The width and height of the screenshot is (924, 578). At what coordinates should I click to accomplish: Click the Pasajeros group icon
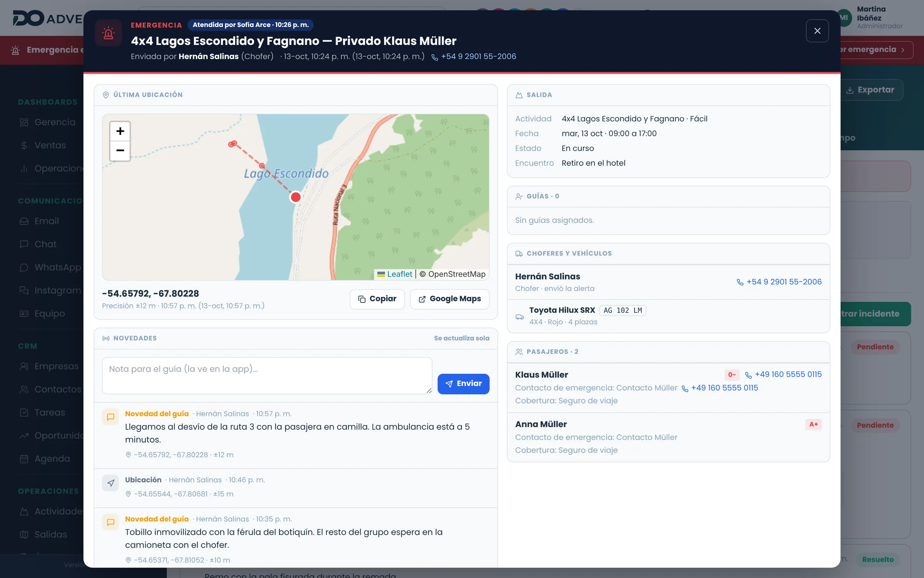[x=519, y=352]
